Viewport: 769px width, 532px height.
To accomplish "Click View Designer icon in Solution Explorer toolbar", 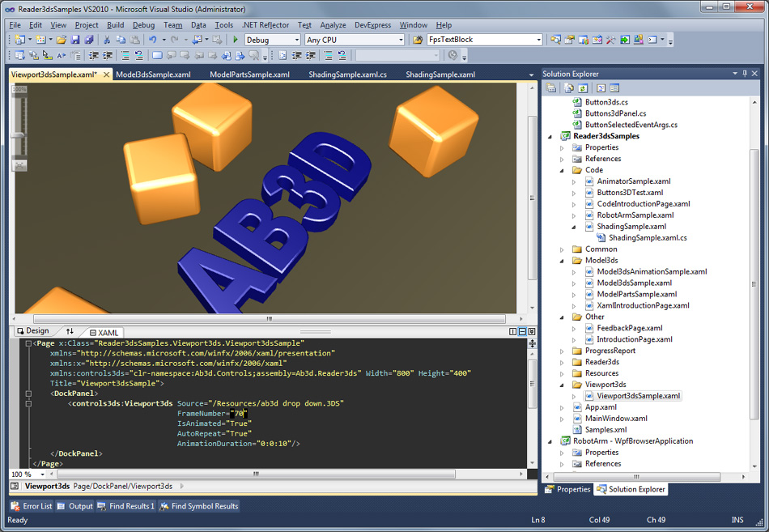I will pyautogui.click(x=614, y=87).
